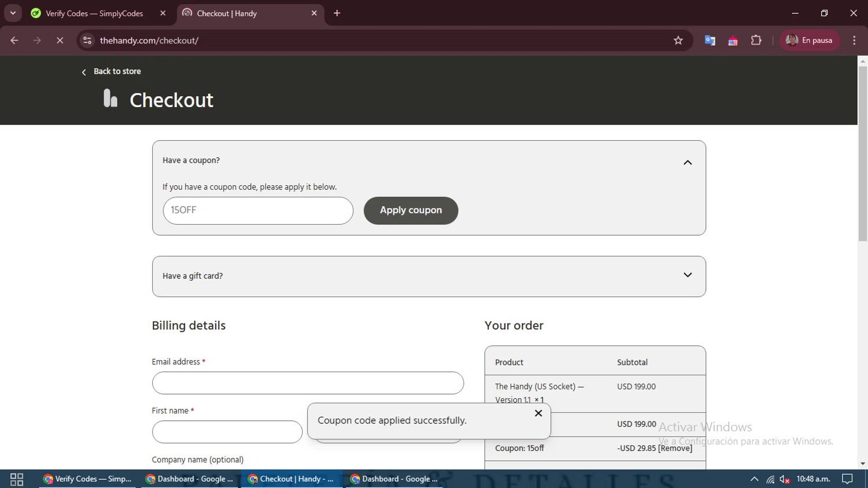Open the tab search dropdown arrow
This screenshot has height=488, width=868.
click(x=13, y=13)
